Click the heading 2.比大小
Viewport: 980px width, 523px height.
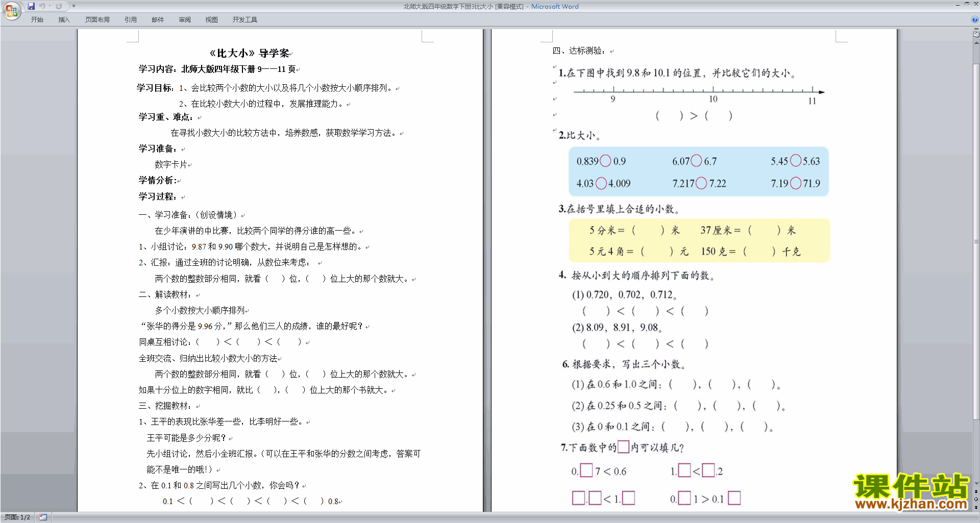pyautogui.click(x=579, y=135)
